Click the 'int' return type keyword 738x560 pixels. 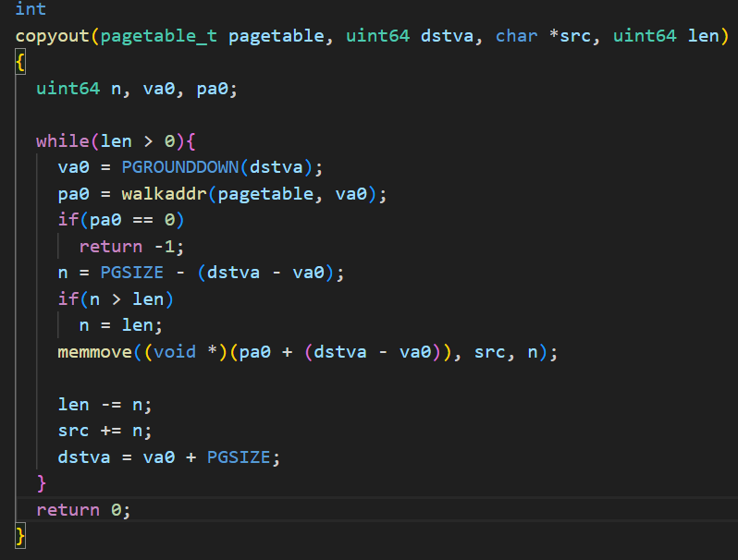(x=31, y=9)
